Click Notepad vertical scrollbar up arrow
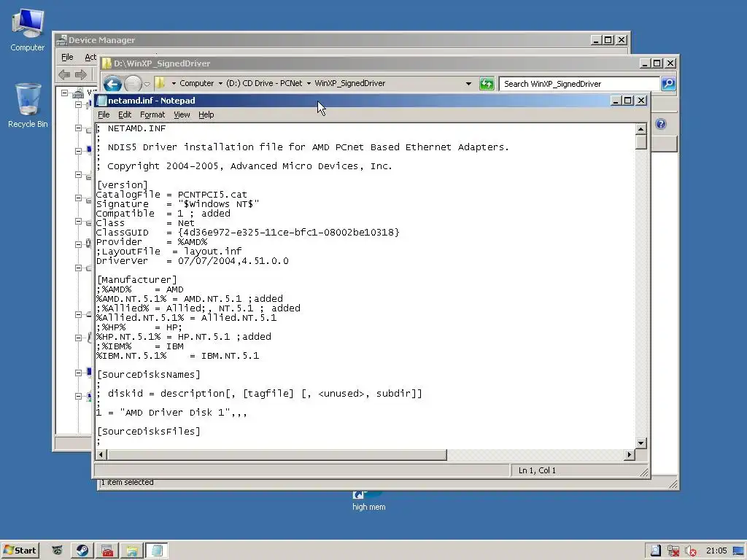 [640, 129]
